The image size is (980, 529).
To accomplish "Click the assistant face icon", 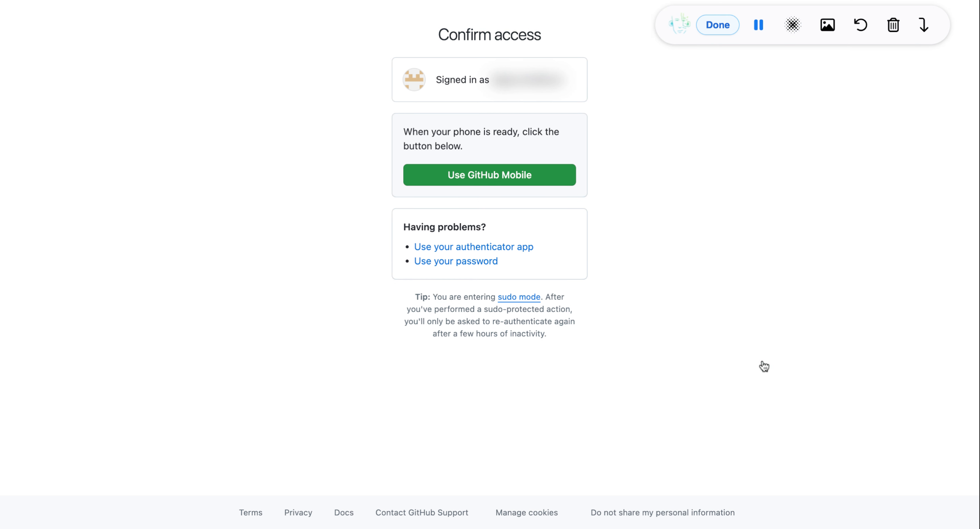I will click(678, 24).
